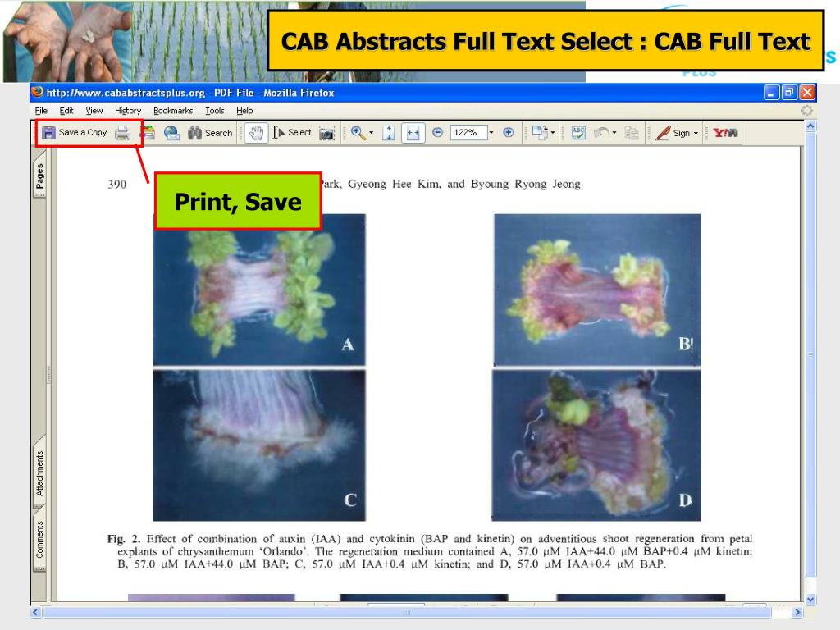
Task: Expand the undo dropdown arrow
Action: tap(614, 132)
